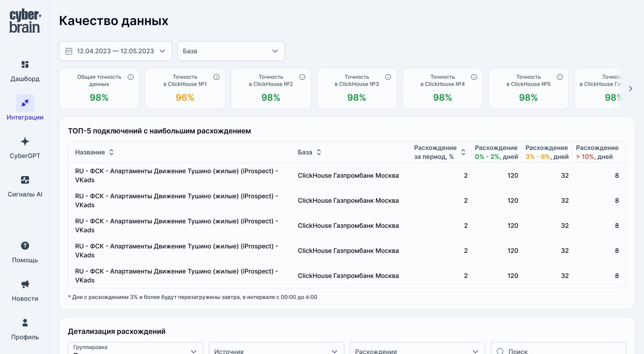
Task: Click info icon on Общая точность данных
Action: tap(130, 77)
